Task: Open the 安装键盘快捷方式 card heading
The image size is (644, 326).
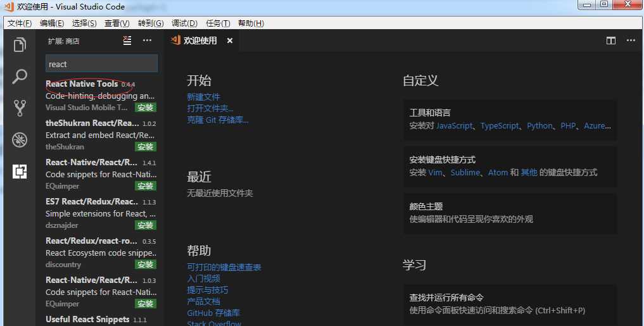Action: [x=443, y=160]
